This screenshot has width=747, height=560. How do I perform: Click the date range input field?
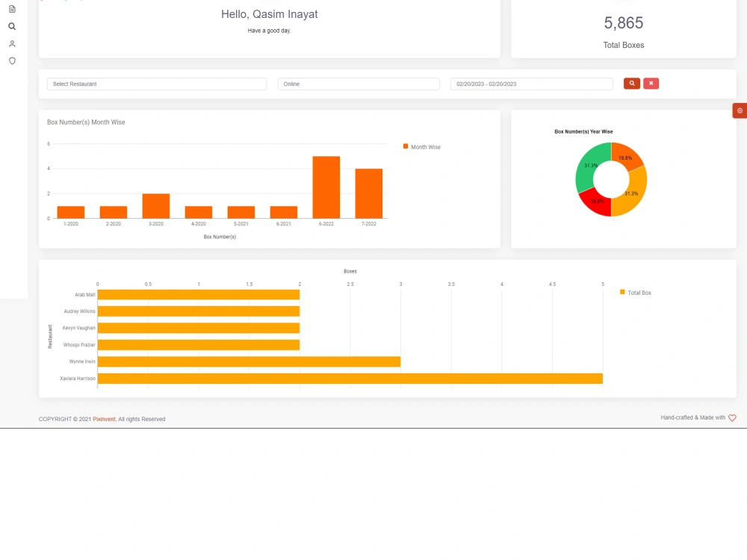532,84
